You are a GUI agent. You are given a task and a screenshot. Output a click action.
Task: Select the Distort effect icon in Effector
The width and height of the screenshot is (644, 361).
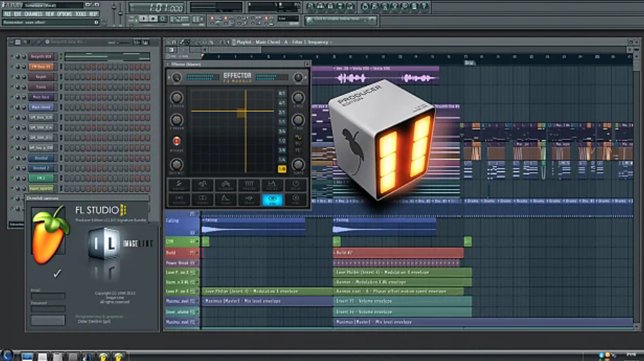(179, 185)
